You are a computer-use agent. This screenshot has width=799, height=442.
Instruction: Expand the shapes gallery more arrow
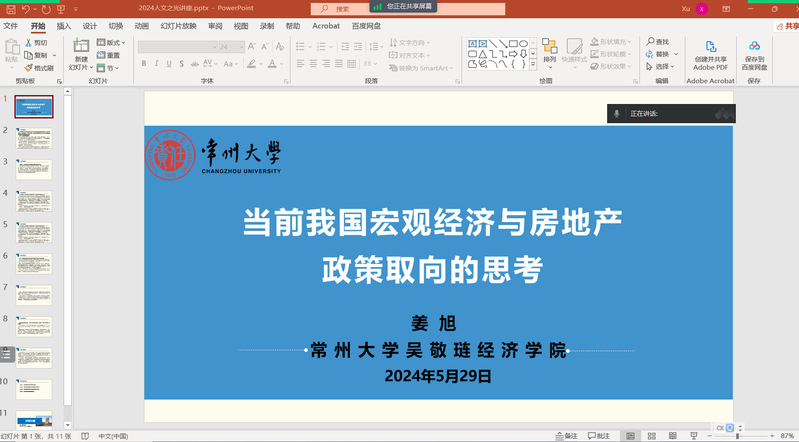tap(533, 67)
